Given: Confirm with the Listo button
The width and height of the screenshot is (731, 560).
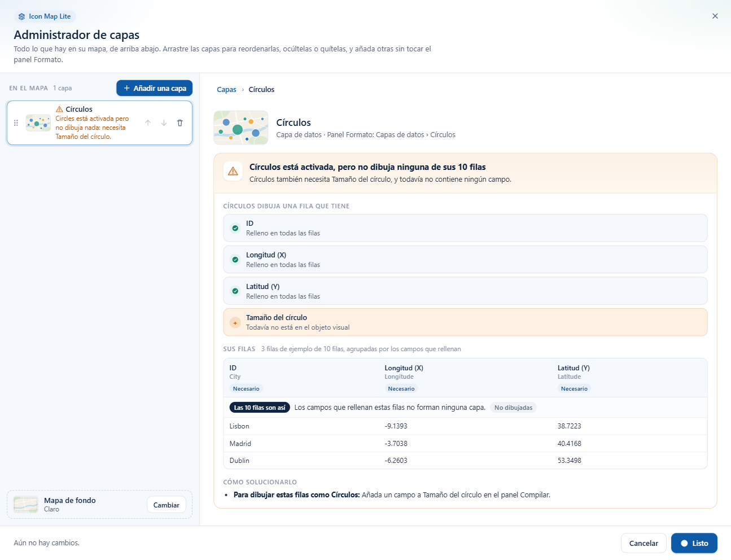Looking at the screenshot, I should tap(694, 543).
